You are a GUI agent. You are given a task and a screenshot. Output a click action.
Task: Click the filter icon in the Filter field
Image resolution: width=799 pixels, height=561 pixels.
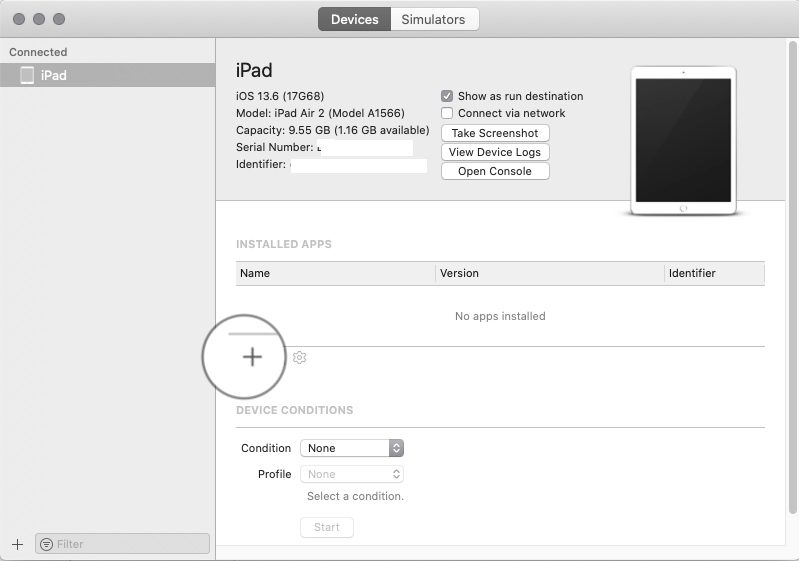click(x=46, y=544)
